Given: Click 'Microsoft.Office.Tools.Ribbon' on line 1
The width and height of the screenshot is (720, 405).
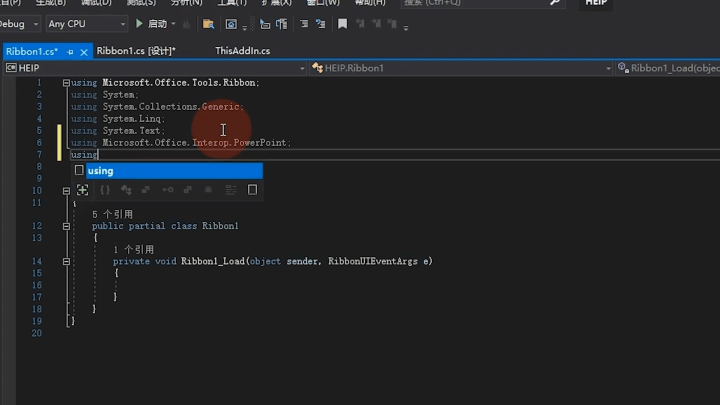Looking at the screenshot, I should click(x=179, y=83).
